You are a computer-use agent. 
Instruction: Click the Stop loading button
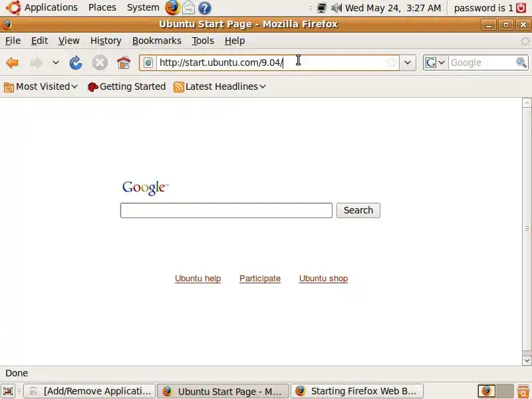[x=100, y=63]
